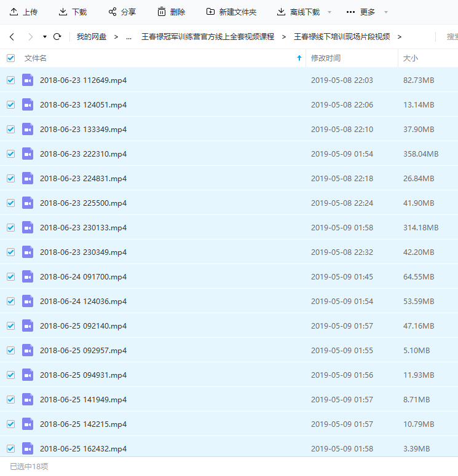Click video icon of 2018-06-23 222310.mp4
Image resolution: width=458 pixels, height=476 pixels.
28,154
